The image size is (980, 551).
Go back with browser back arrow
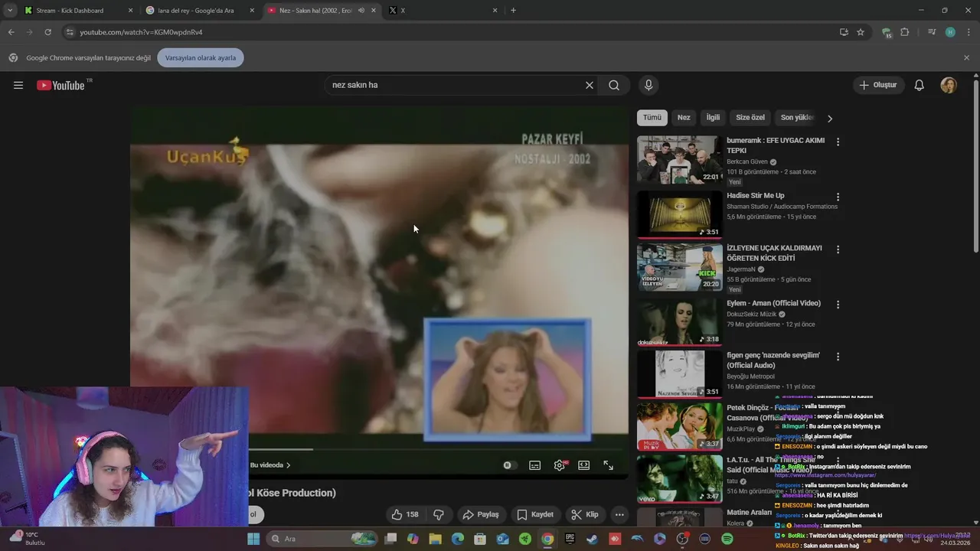pos(11,32)
